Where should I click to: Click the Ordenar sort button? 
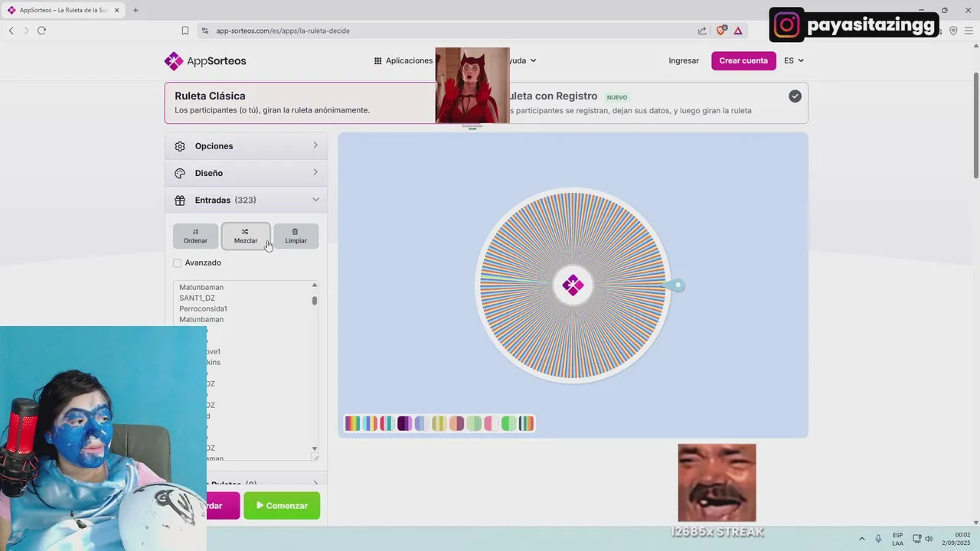195,236
